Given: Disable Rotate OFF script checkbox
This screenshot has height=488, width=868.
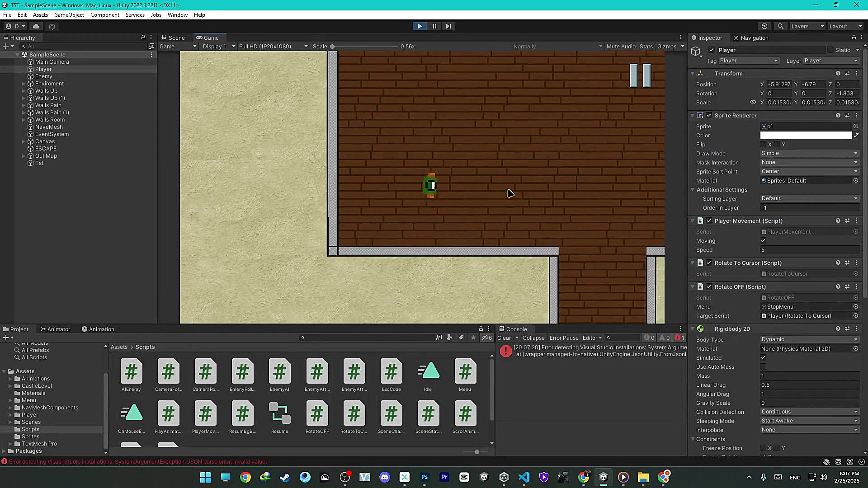Looking at the screenshot, I should pyautogui.click(x=709, y=287).
